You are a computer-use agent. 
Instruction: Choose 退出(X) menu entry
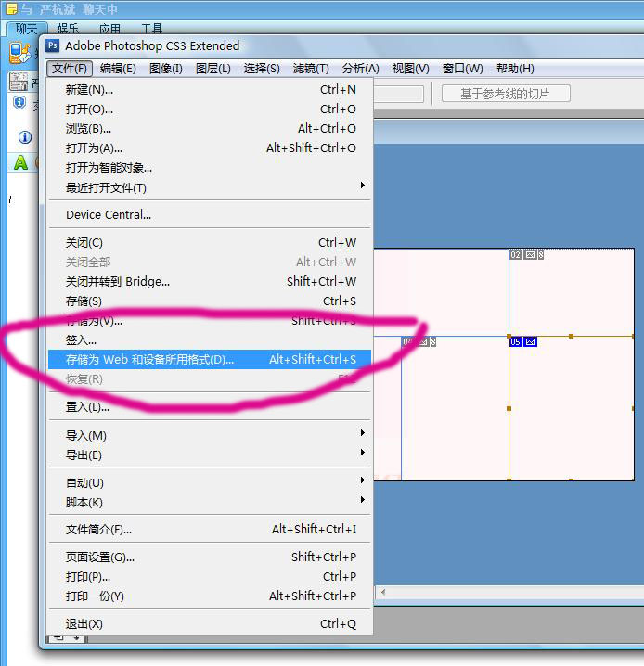tap(210, 624)
